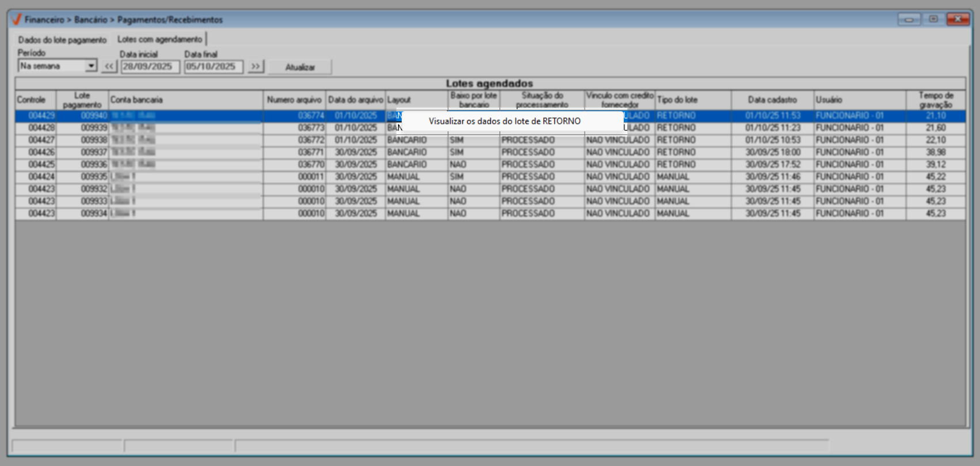The height and width of the screenshot is (466, 980).
Task: Select Controle cell 004429
Action: click(36, 116)
